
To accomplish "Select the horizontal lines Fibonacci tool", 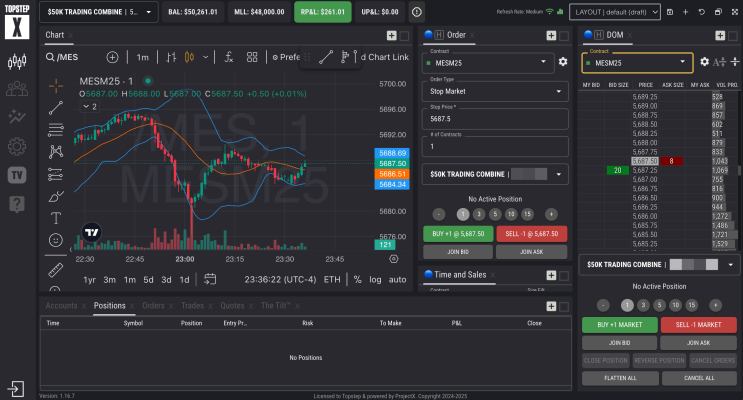I will click(x=56, y=129).
